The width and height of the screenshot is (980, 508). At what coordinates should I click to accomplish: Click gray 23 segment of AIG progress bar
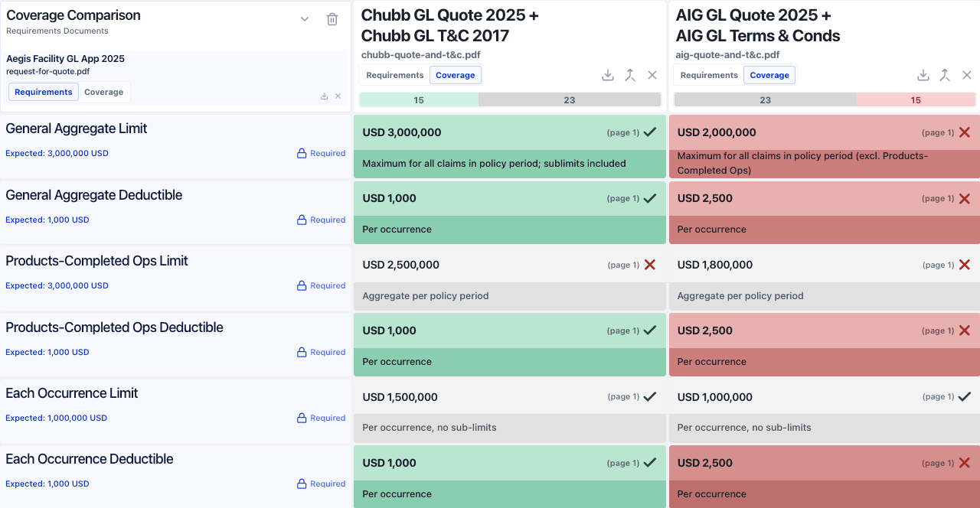766,99
